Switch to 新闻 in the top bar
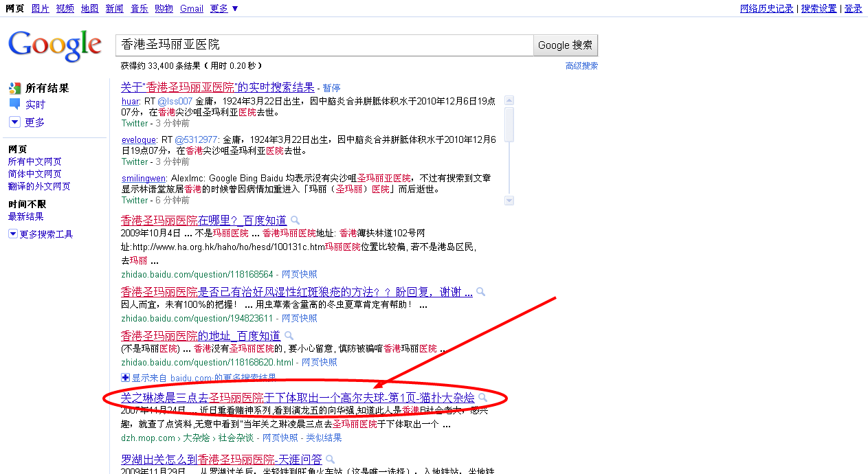 [x=115, y=8]
